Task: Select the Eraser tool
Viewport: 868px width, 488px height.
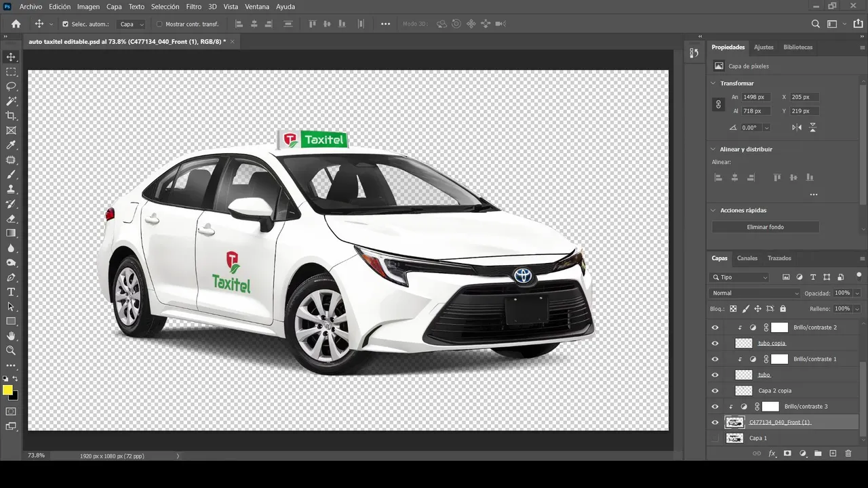Action: pyautogui.click(x=11, y=218)
